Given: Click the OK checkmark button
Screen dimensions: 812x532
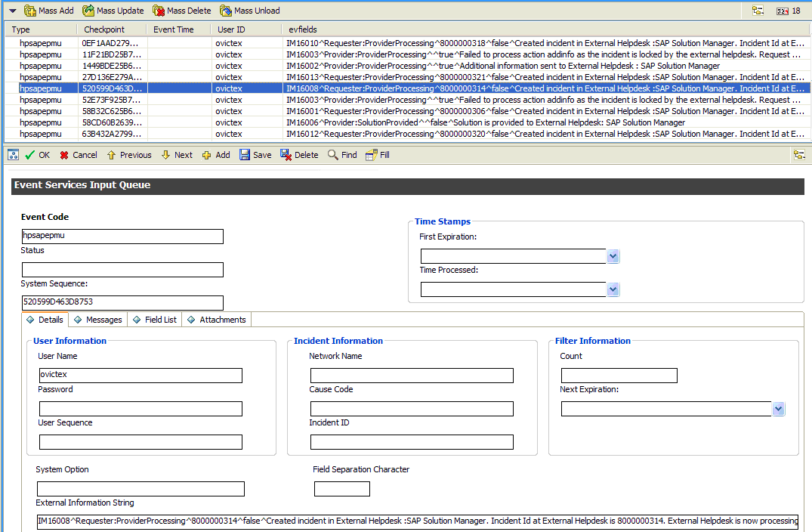Looking at the screenshot, I should (x=37, y=155).
